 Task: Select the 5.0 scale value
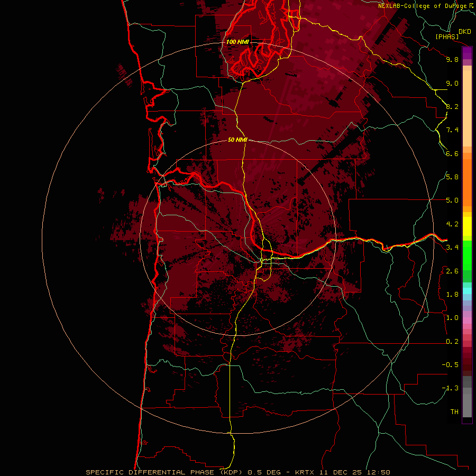tap(452, 200)
